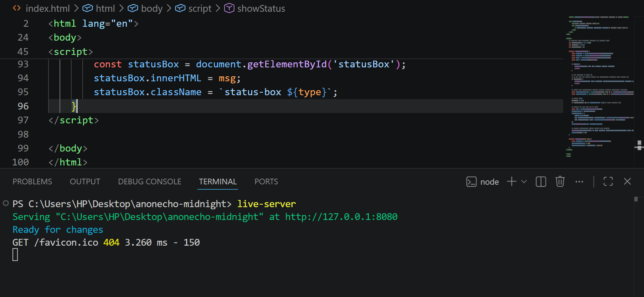Click getElementById in line 93
Screen dimensions: 644x297
pos(287,64)
